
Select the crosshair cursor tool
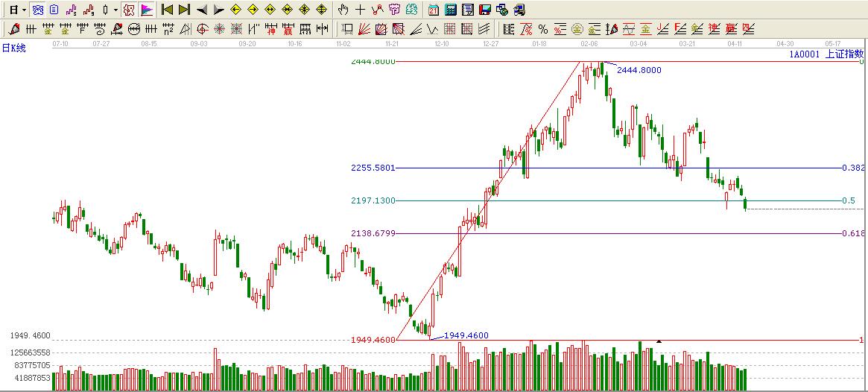coord(360,10)
